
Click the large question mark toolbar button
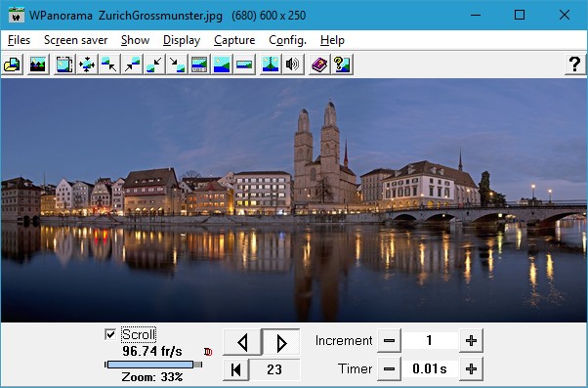tap(575, 65)
